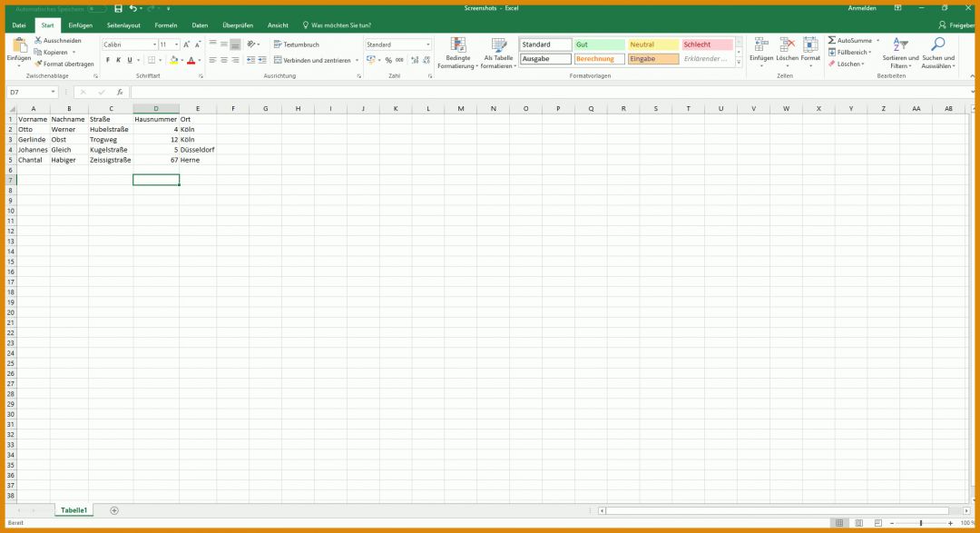
Task: Decrease font size with smaller A
Action: click(198, 44)
